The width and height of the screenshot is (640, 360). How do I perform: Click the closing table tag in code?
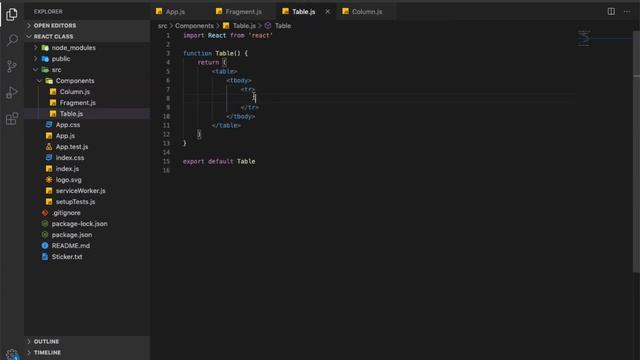[x=226, y=126]
